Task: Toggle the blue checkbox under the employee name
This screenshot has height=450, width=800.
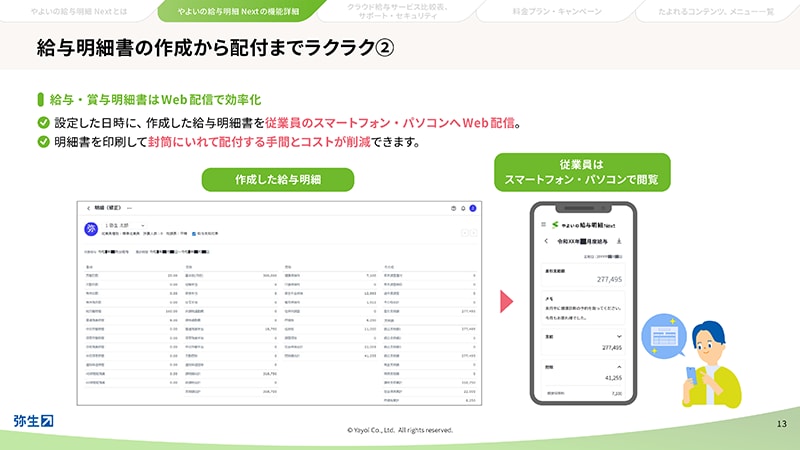Action: coord(194,234)
